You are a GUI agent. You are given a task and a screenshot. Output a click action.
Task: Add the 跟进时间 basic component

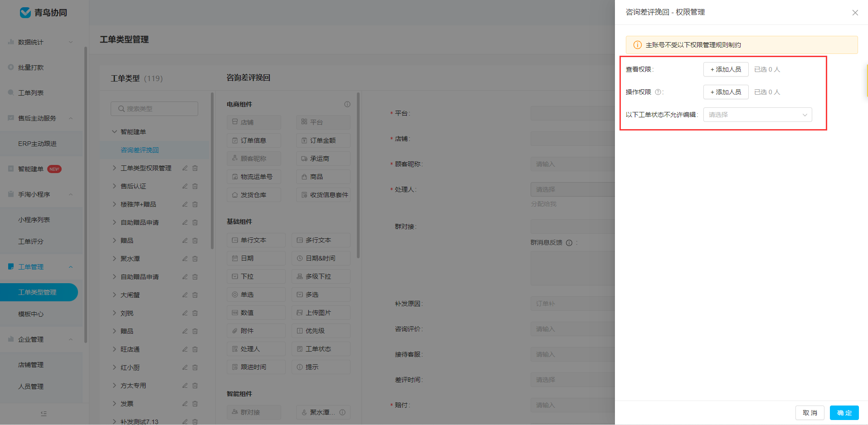point(256,367)
